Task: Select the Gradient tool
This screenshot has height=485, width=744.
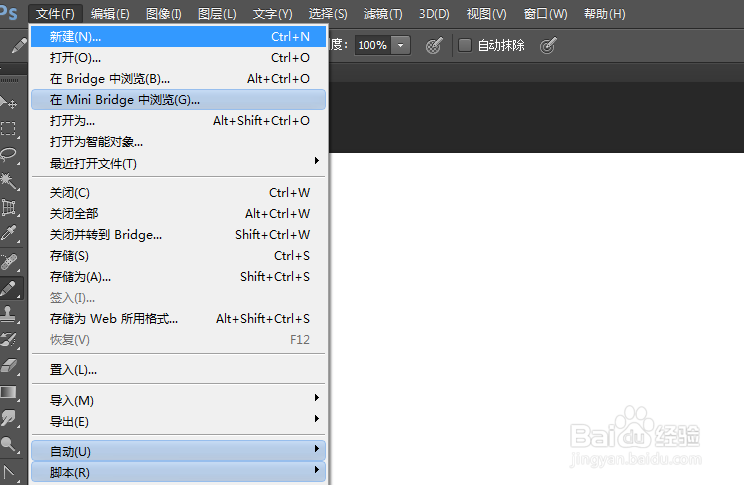Action: tap(9, 392)
